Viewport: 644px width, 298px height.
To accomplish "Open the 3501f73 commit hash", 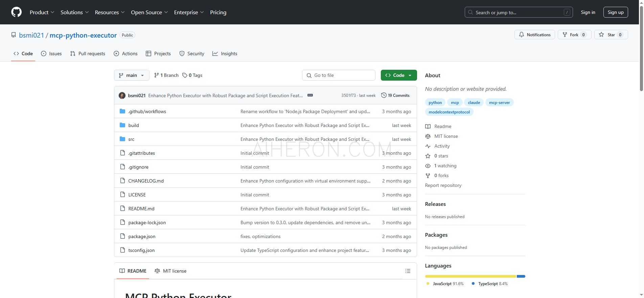I will 348,95.
